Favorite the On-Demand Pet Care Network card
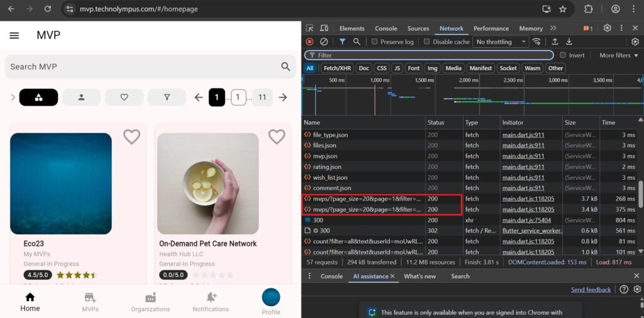The width and height of the screenshot is (644, 318). 277,136
